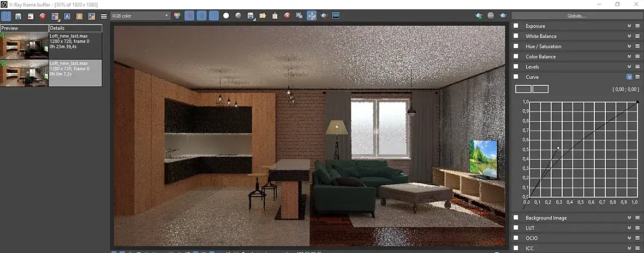Image resolution: width=644 pixels, height=253 pixels.
Task: Select the curve control point near 0.3
Action: click(x=558, y=148)
